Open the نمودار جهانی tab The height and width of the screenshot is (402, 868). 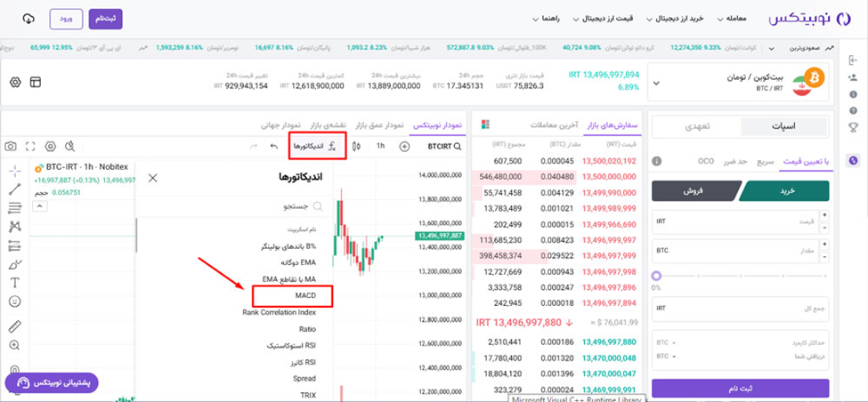[282, 125]
